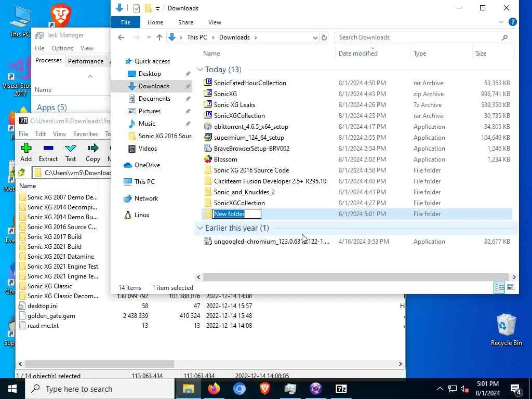
Task: Switch Explorer to details view layout icon
Action: tap(499, 288)
